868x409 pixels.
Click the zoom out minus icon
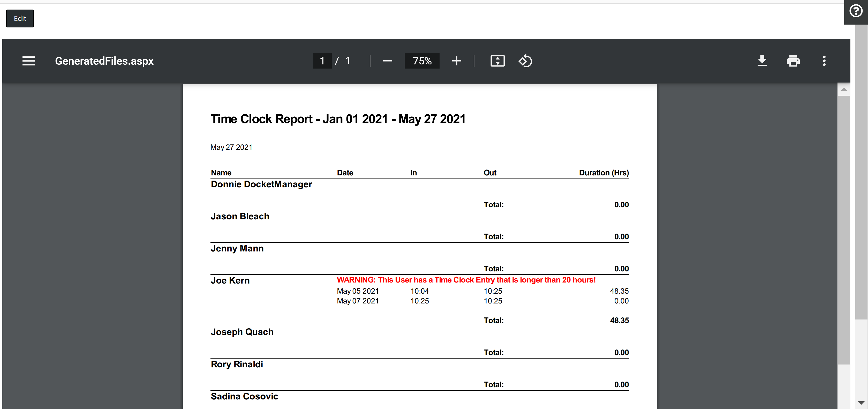(x=387, y=61)
